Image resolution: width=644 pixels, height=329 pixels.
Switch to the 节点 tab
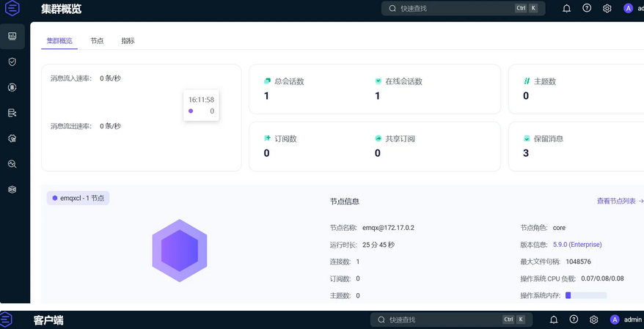coord(97,40)
